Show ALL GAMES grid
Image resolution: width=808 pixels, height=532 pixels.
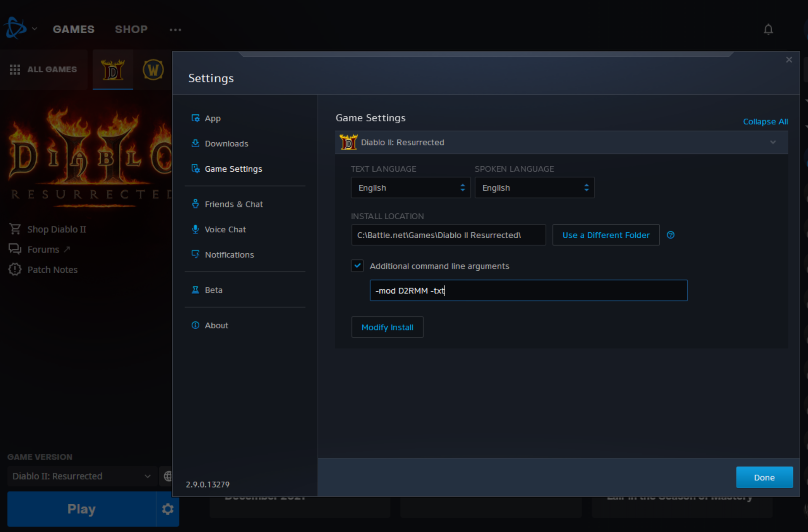point(43,69)
